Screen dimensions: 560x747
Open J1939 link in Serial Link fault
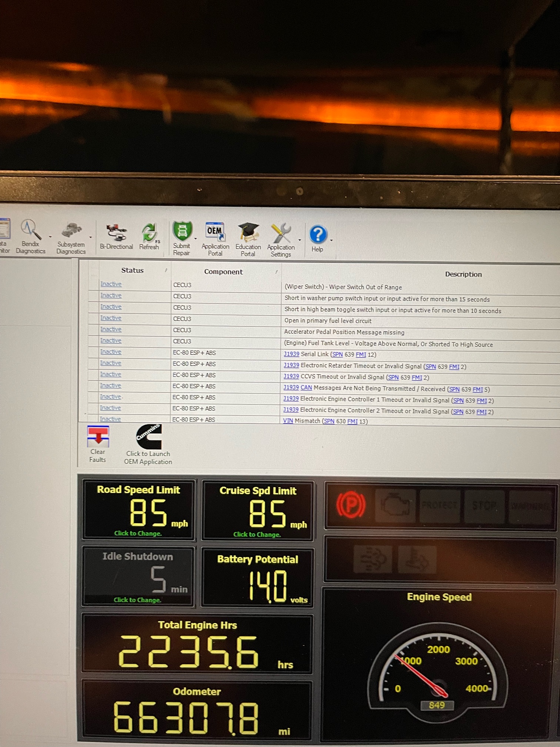[x=291, y=354]
